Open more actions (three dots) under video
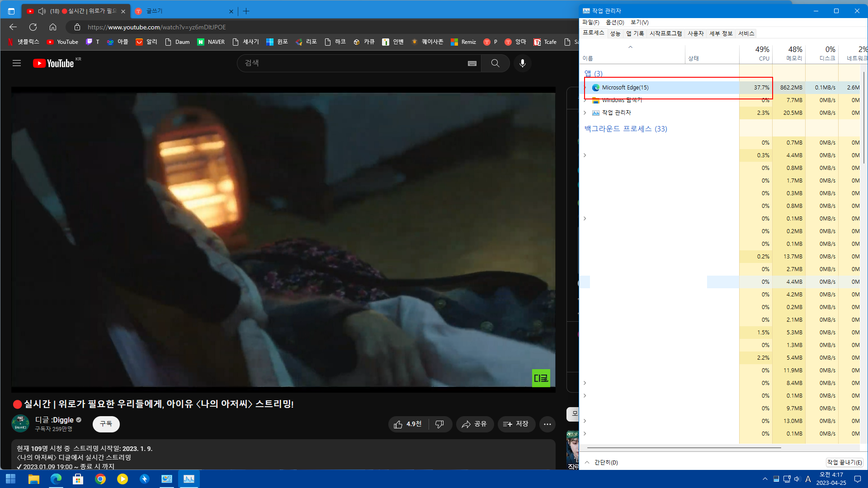 point(547,424)
